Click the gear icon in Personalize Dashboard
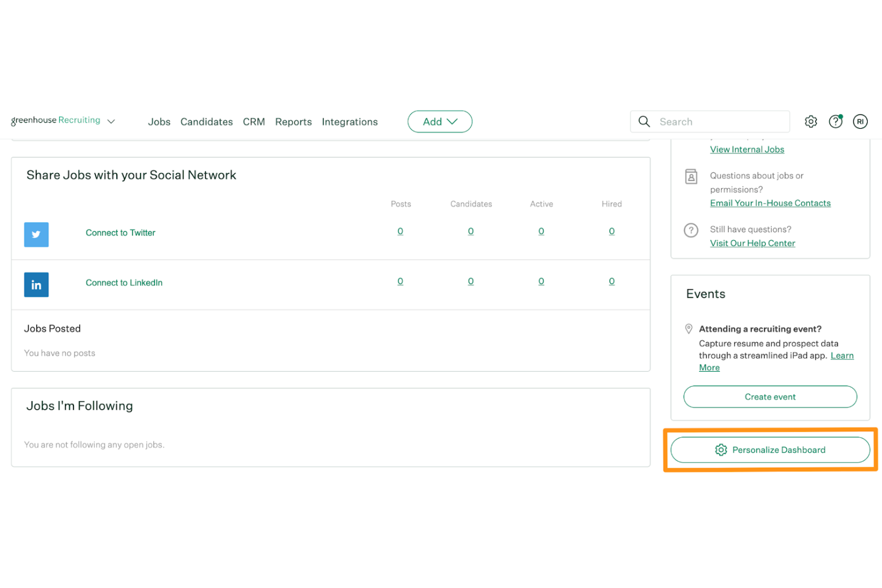 [721, 450]
